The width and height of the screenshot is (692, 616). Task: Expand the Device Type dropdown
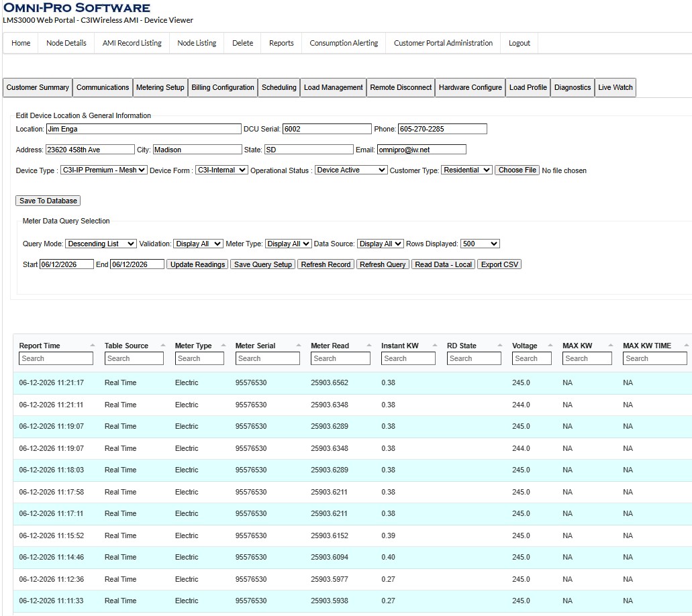(104, 170)
